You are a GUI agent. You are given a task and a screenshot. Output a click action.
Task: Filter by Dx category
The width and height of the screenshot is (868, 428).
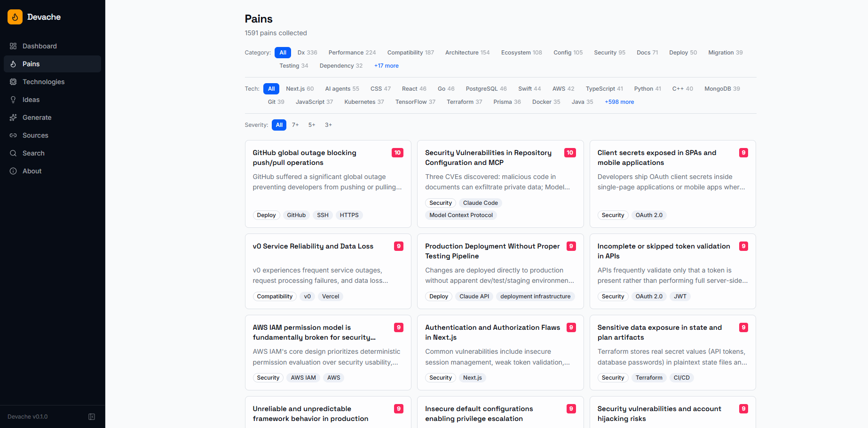coord(307,53)
